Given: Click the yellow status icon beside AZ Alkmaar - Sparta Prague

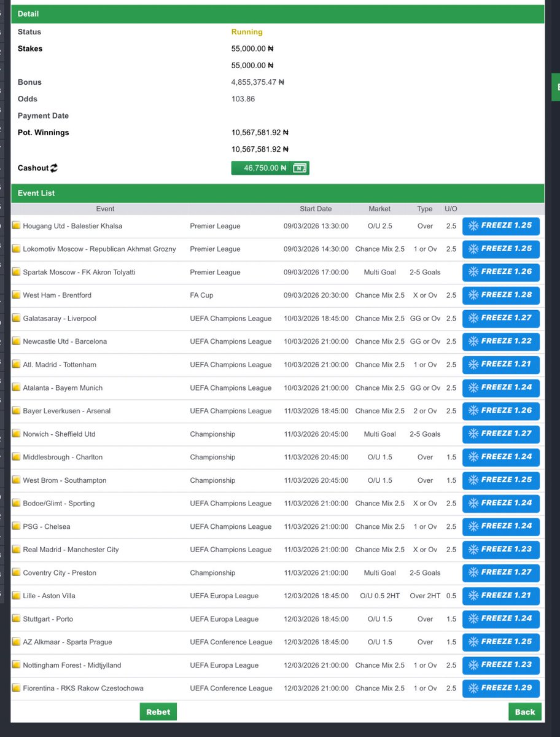Looking at the screenshot, I should 16,642.
